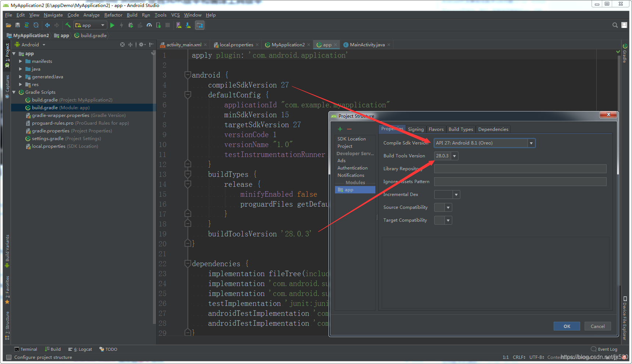The width and height of the screenshot is (632, 364).
Task: Select SDK Location in dialog sidebar
Action: pos(351,139)
